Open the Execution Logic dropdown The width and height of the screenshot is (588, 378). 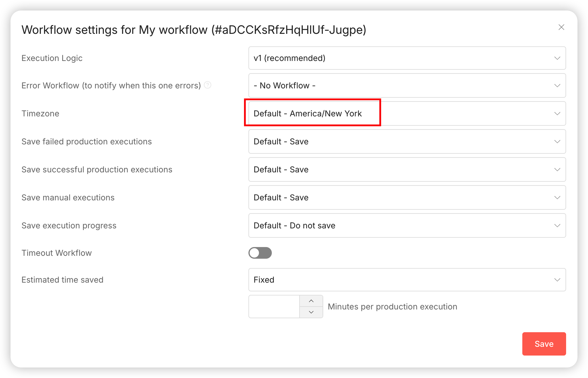(x=407, y=58)
